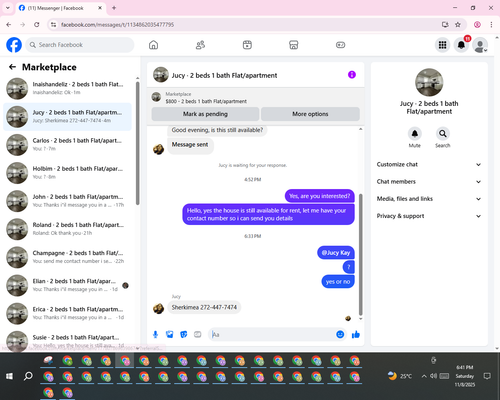Click the 'yes or no' message bubble
Viewport: 500px width, 400px height.
coord(338,282)
